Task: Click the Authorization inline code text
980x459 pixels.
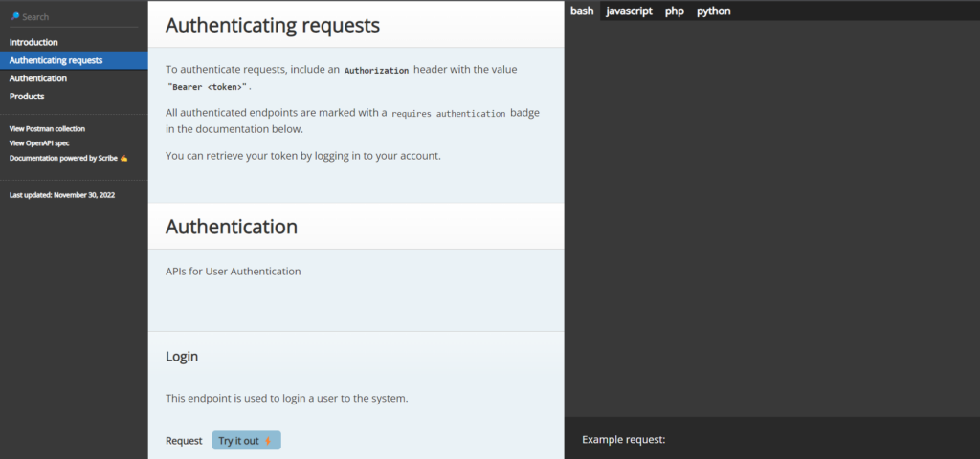Action: click(x=376, y=71)
